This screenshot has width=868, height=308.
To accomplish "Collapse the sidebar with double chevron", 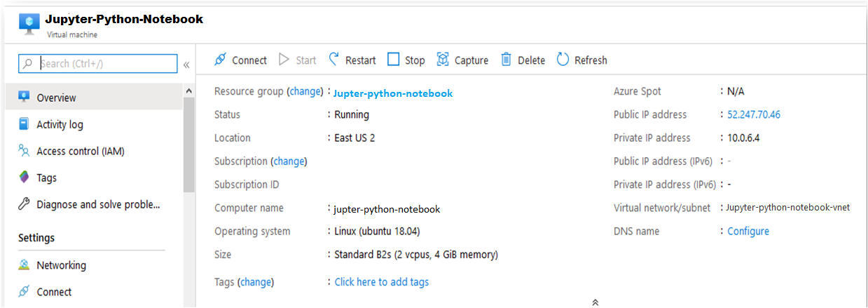I will point(186,65).
